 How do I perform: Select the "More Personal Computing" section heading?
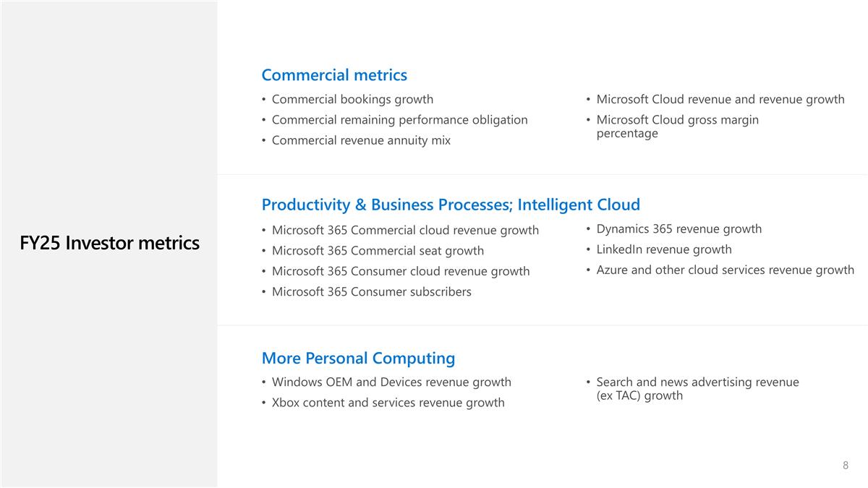pos(358,359)
